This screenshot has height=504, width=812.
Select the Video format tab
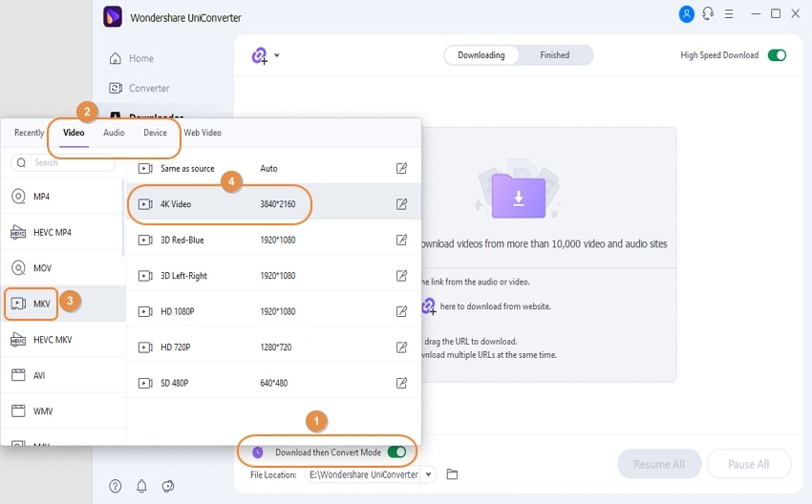(x=74, y=133)
